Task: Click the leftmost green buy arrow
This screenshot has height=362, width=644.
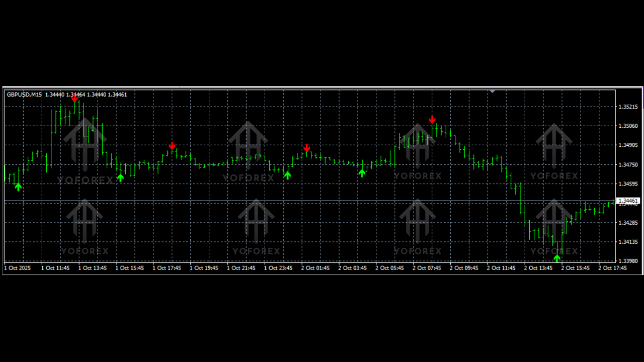Action: click(19, 187)
